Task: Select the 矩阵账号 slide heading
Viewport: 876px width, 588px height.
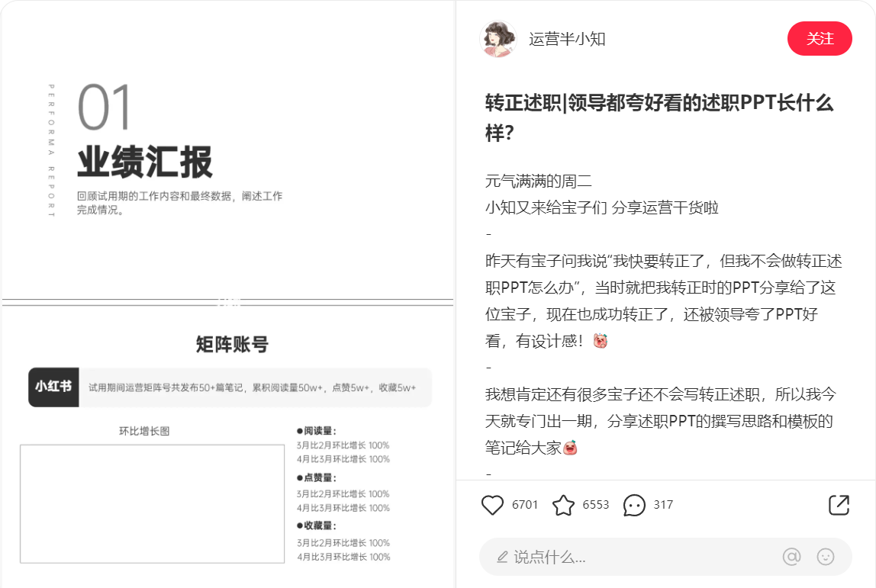Action: 232,344
